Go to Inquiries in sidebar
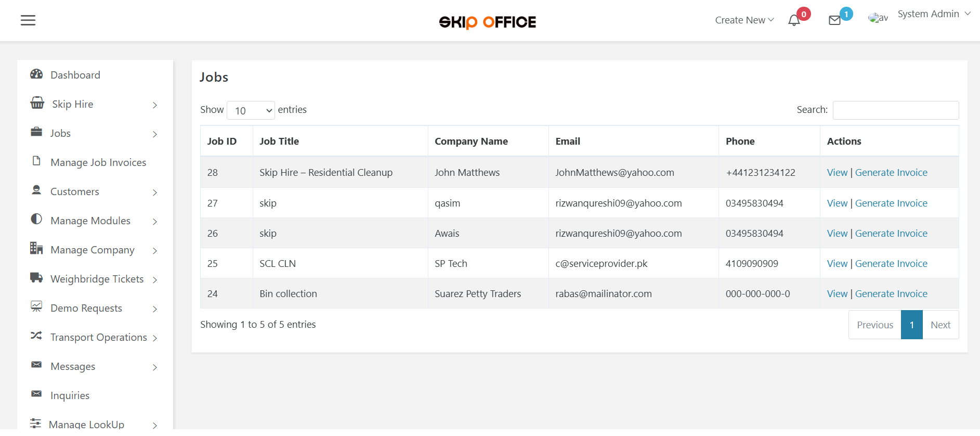The width and height of the screenshot is (980, 436). [70, 395]
